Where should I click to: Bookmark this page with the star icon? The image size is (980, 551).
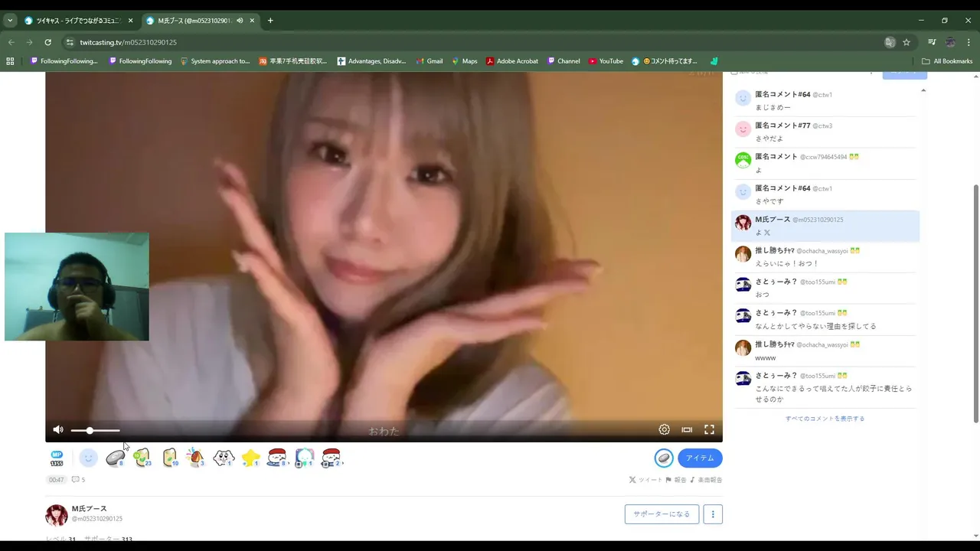[x=906, y=42]
